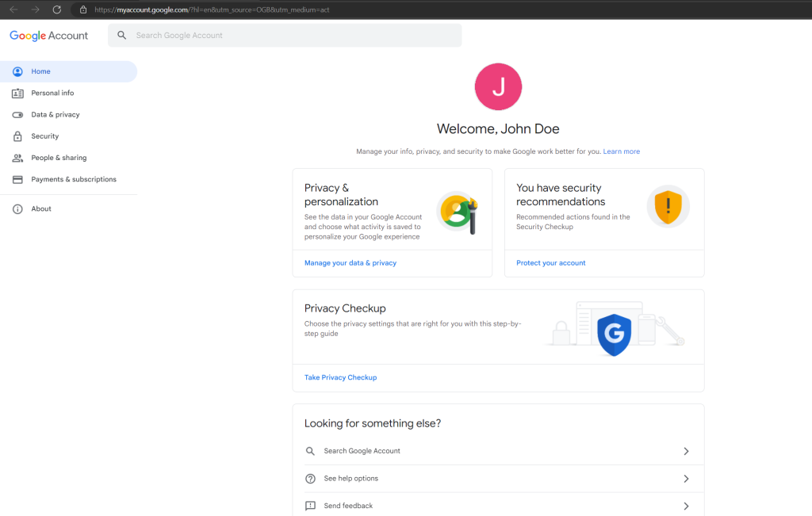Image resolution: width=812 pixels, height=516 pixels.
Task: Reload the page with the refresh icon
Action: coord(57,10)
